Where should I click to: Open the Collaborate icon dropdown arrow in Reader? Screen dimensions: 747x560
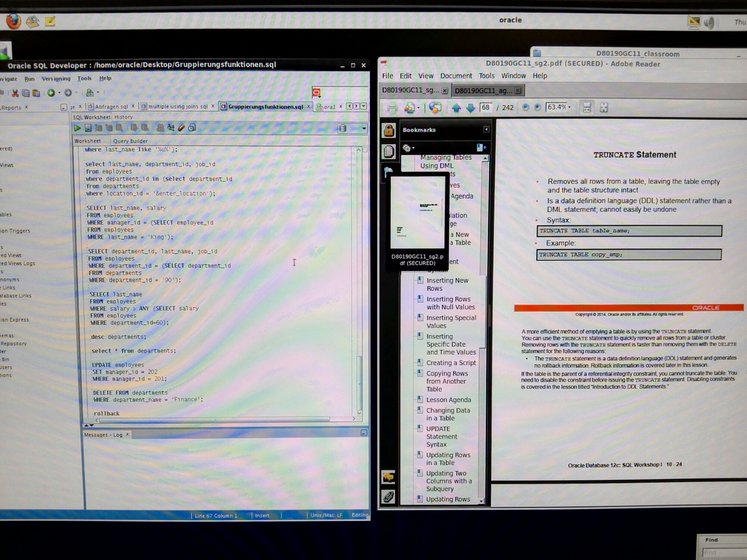point(418,108)
